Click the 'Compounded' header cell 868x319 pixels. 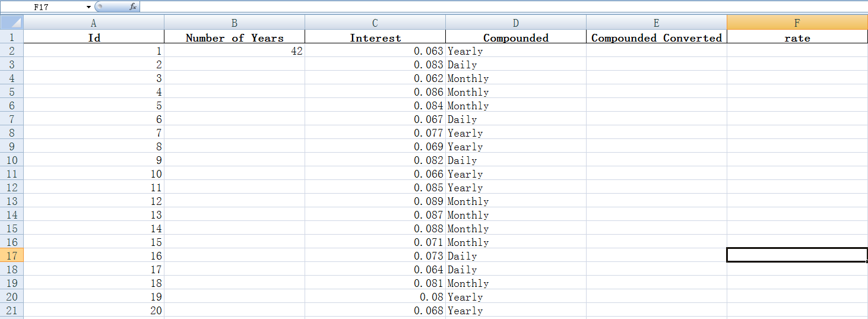[x=516, y=37]
